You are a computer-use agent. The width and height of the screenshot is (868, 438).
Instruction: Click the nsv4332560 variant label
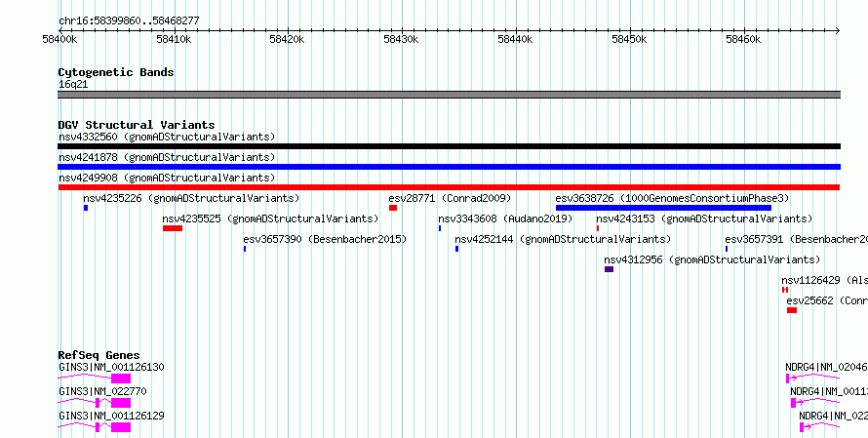pyautogui.click(x=167, y=137)
